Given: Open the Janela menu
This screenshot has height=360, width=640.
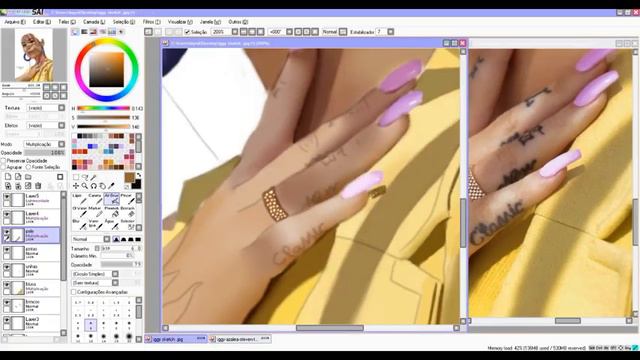Looking at the screenshot, I should click(210, 22).
